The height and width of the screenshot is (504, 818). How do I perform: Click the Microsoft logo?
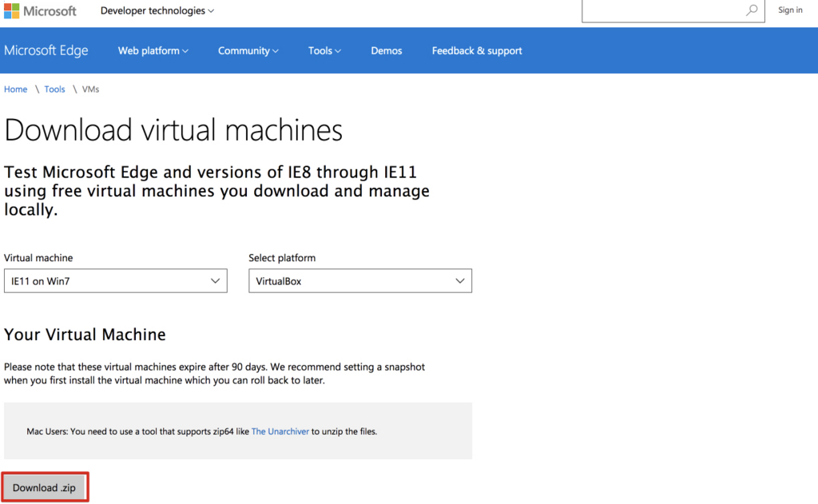(40, 10)
